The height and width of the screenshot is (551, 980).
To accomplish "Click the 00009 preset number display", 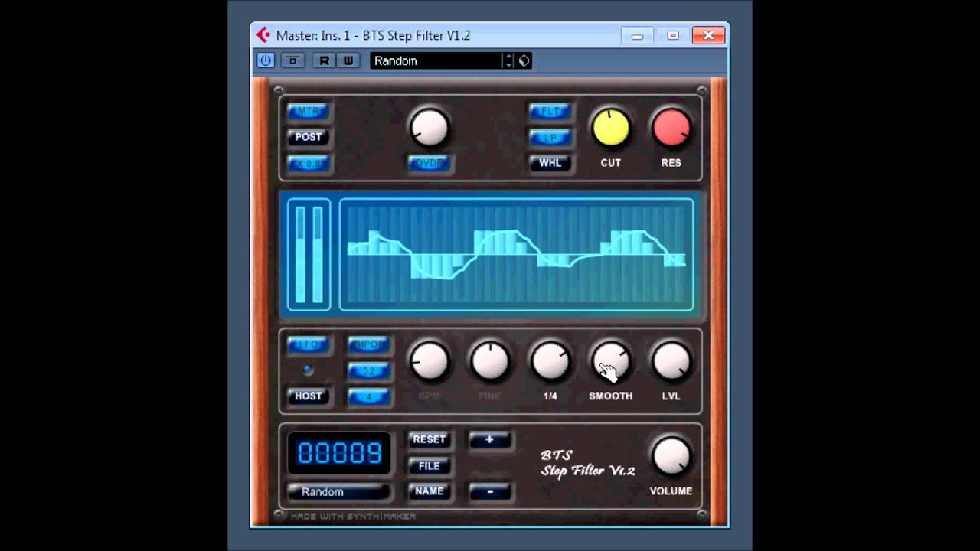I will point(339,453).
